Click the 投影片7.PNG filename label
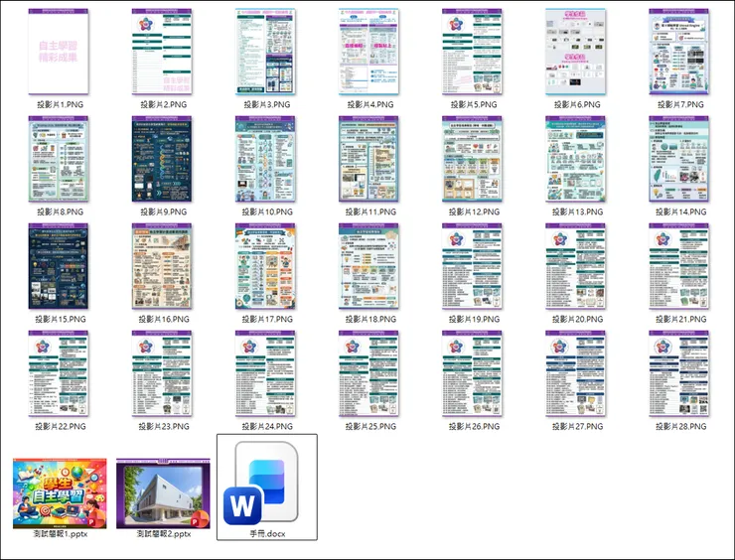This screenshot has width=735, height=560. 680,104
